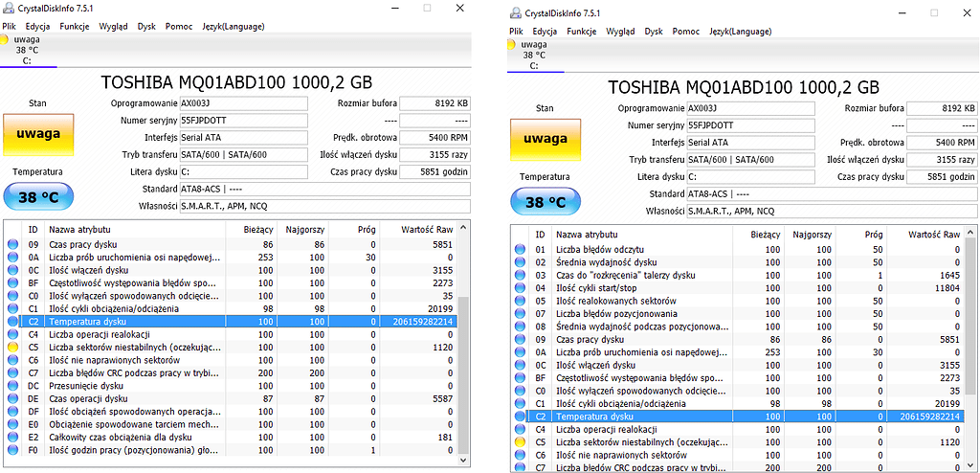This screenshot has width=980, height=473.
Task: Select Przesunięcie dysku row in left window
Action: 232,386
